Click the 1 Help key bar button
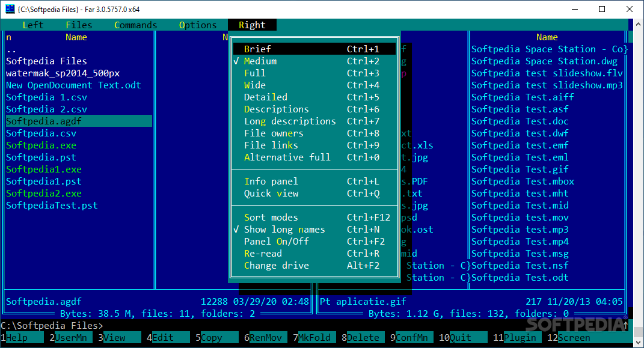 point(22,338)
